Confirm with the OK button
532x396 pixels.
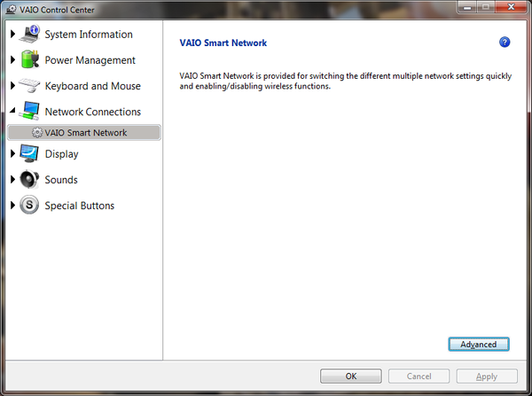coord(351,377)
